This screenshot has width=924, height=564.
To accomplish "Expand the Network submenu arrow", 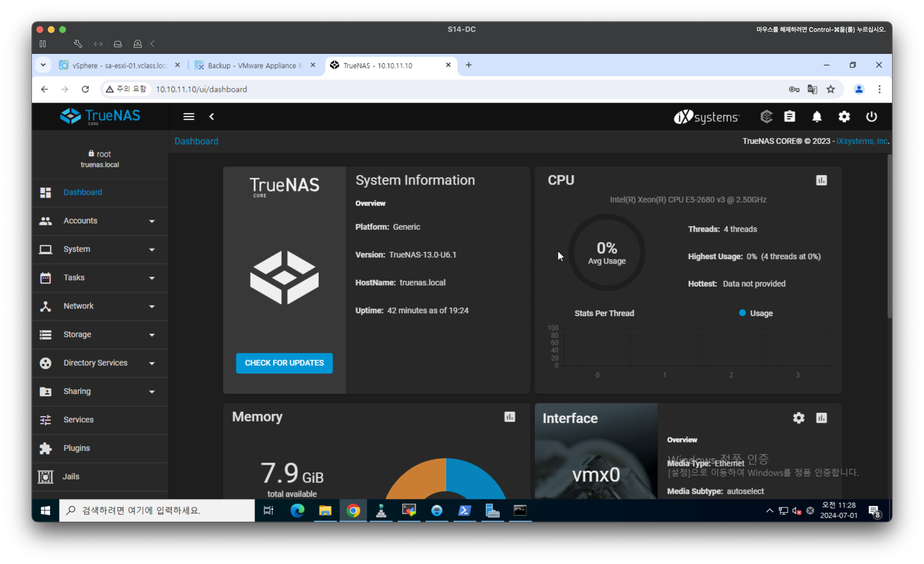I will pyautogui.click(x=152, y=306).
